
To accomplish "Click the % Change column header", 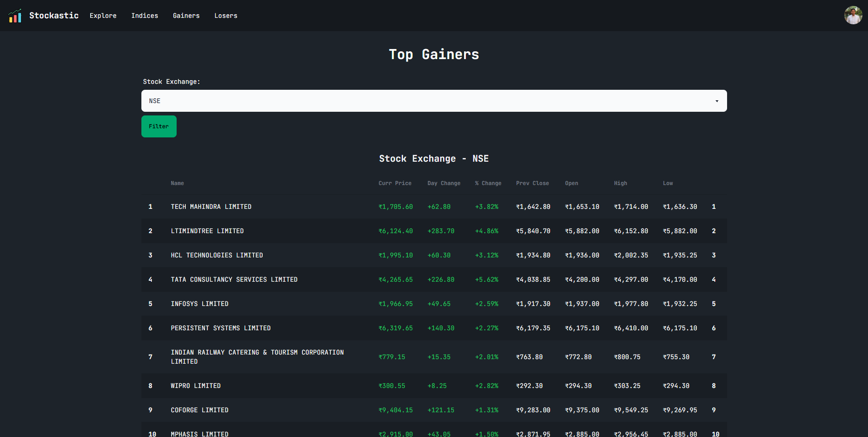I will 488,183.
